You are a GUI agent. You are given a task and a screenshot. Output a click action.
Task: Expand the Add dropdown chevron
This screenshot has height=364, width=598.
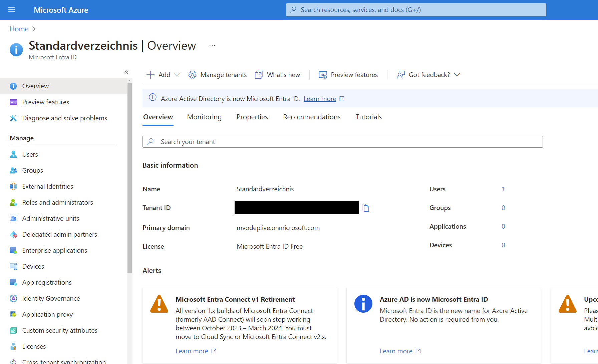tap(178, 75)
